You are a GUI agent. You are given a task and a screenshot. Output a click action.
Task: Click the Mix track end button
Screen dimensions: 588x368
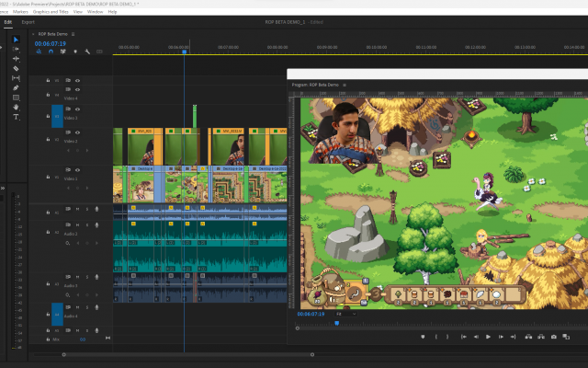pos(108,339)
